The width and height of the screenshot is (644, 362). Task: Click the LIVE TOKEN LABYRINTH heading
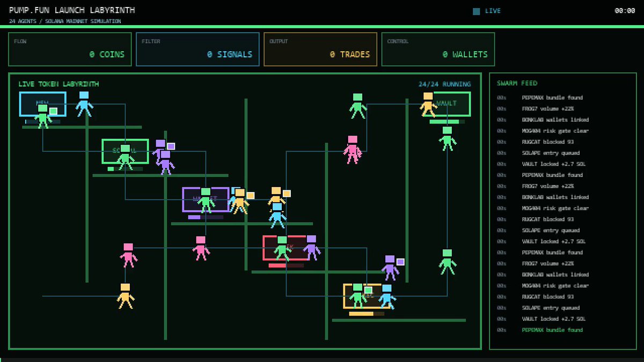tap(58, 84)
